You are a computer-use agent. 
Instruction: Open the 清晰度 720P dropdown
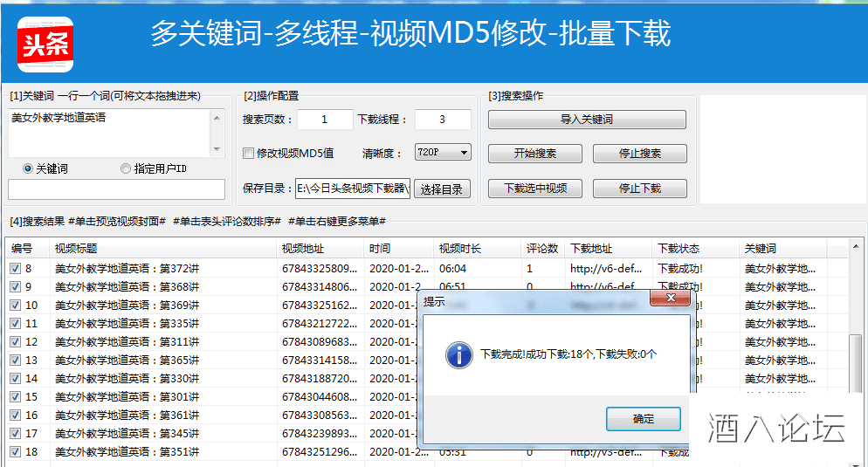point(443,152)
